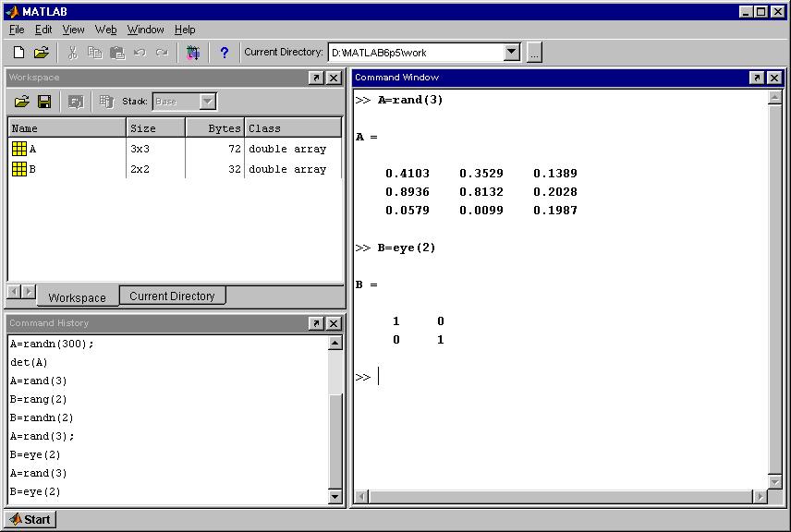Open a file with the toolbar folder icon
Screen dimensions: 791x532
tap(42, 53)
